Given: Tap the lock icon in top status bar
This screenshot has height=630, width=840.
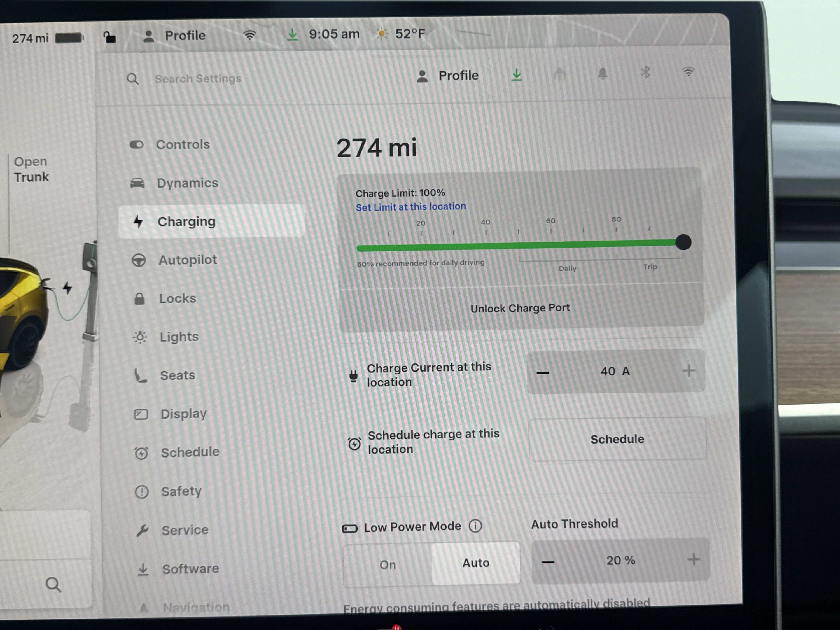Looking at the screenshot, I should coord(109,37).
